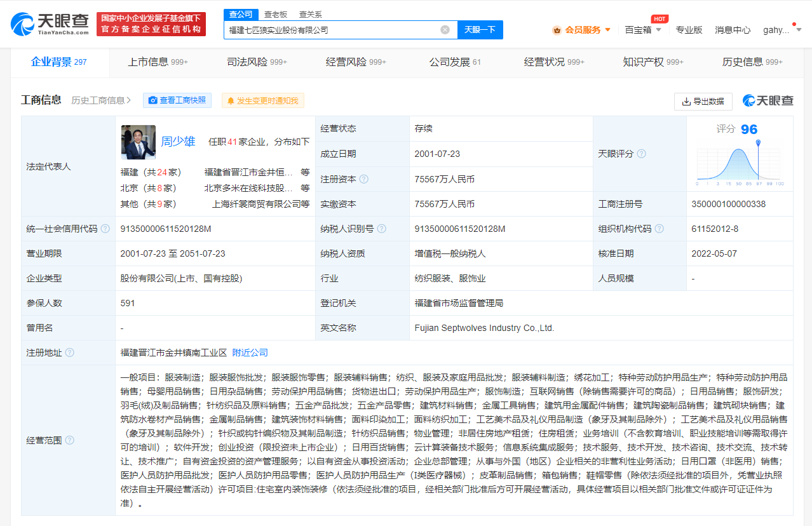The image size is (812, 526).
Task: Click the 导出数据 button
Action: point(703,102)
